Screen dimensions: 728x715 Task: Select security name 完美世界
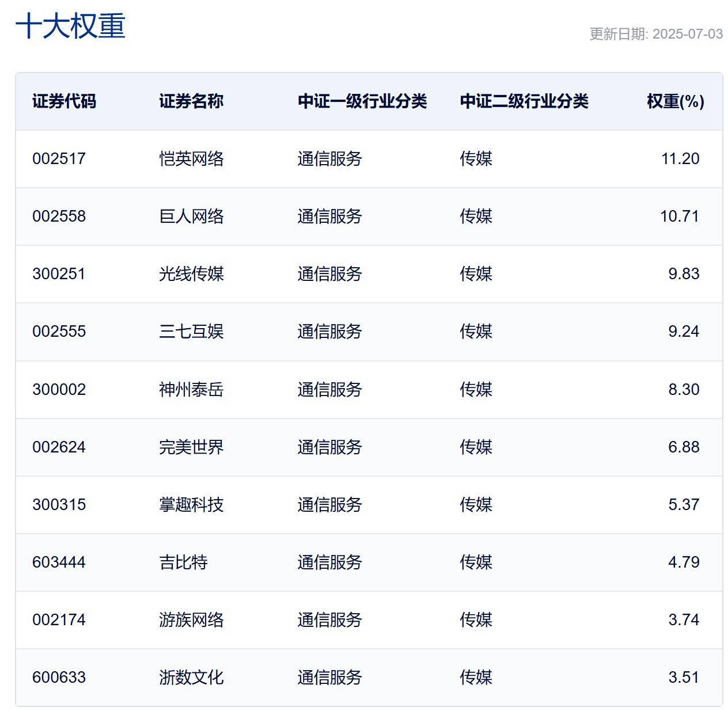(x=191, y=447)
